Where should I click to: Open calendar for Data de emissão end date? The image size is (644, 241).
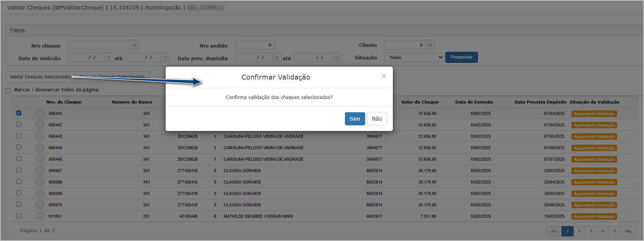(165, 58)
